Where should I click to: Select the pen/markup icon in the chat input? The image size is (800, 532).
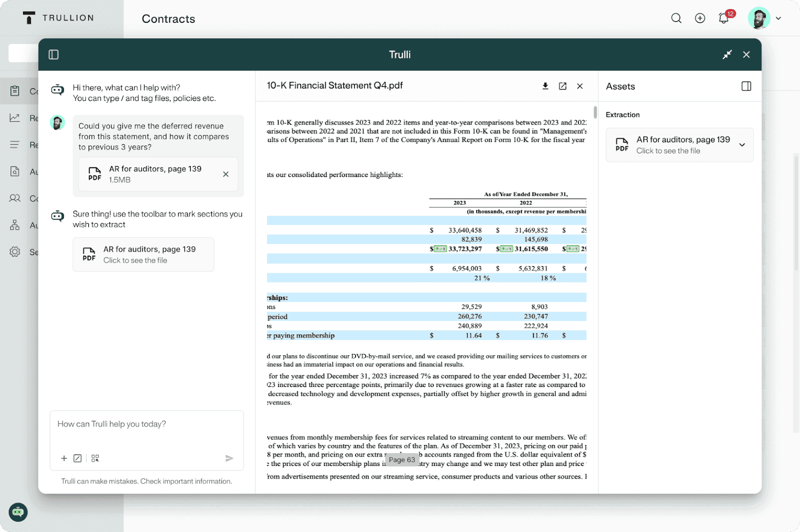77,458
